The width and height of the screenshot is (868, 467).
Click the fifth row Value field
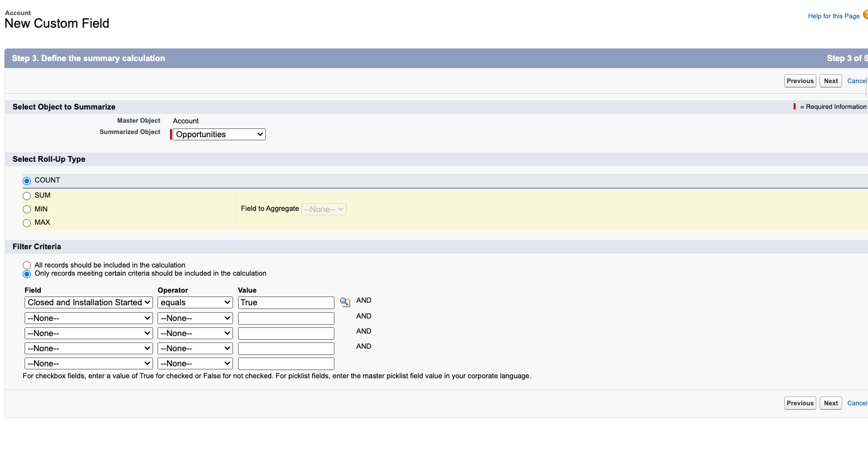tap(286, 364)
